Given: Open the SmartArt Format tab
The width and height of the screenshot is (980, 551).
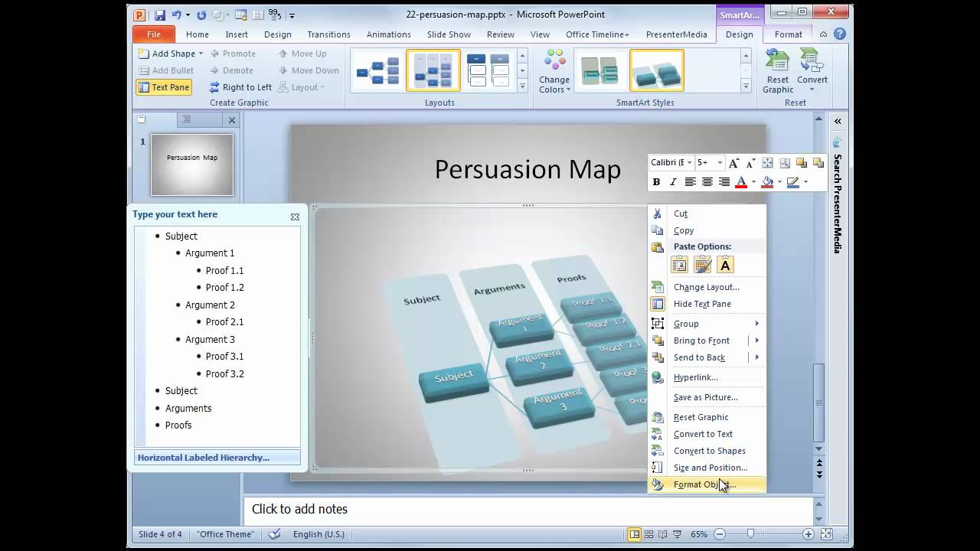Looking at the screenshot, I should click(788, 34).
